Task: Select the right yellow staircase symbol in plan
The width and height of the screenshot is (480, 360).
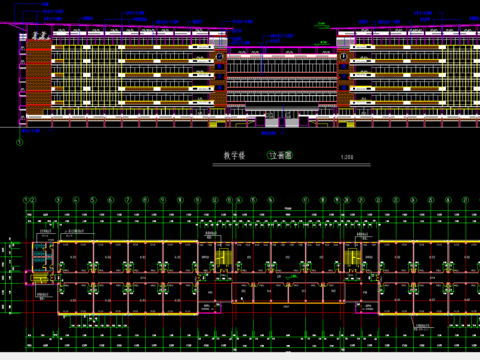Action: tap(352, 258)
